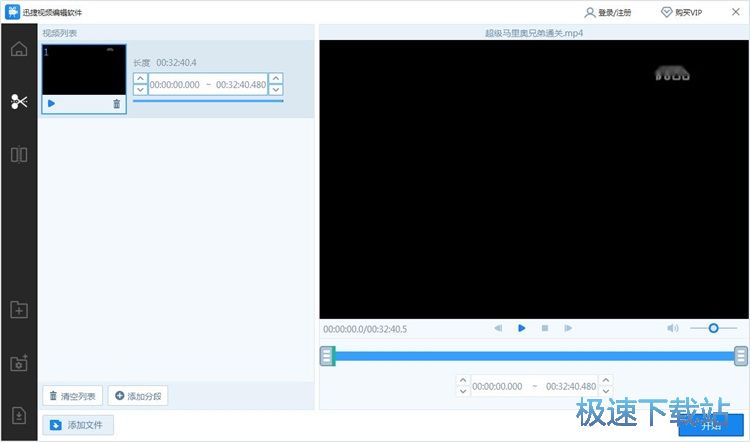This screenshot has height=442, width=750.
Task: Play clip 1 from the thumbnail play icon
Action: (x=52, y=103)
